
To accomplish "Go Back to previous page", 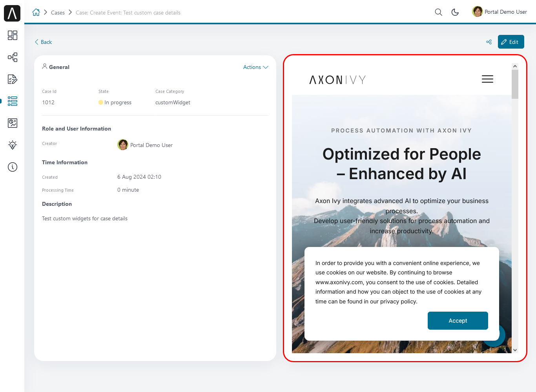I will (x=43, y=42).
